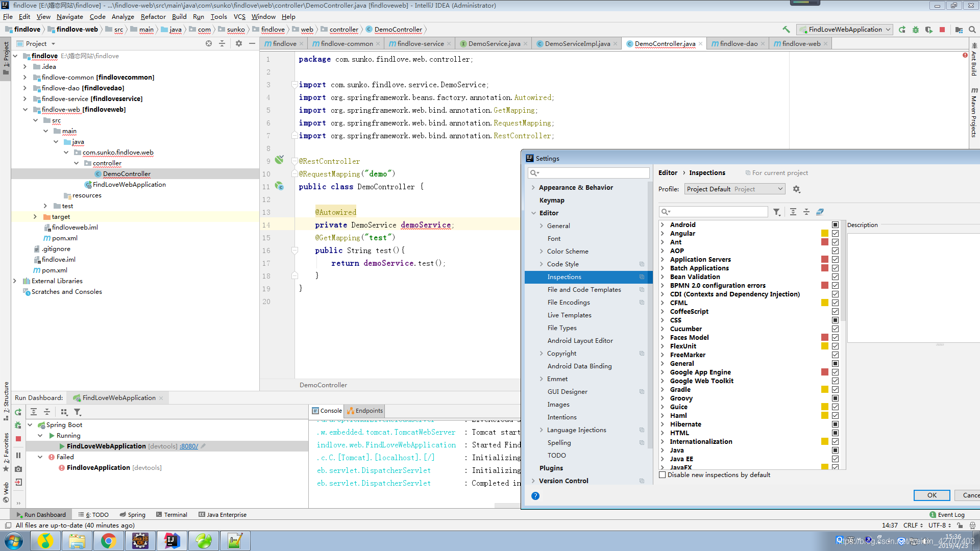Open the Event Log button
Screen dimensions: 980x551
point(947,515)
